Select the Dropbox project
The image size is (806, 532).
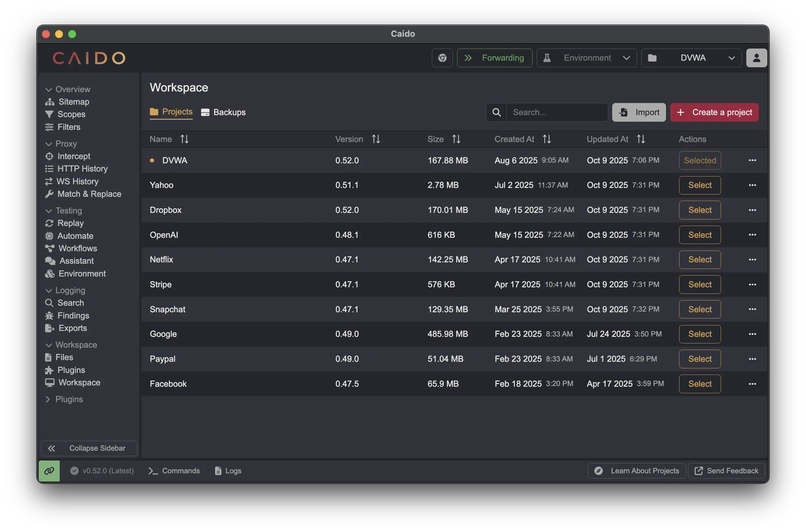[x=700, y=210]
